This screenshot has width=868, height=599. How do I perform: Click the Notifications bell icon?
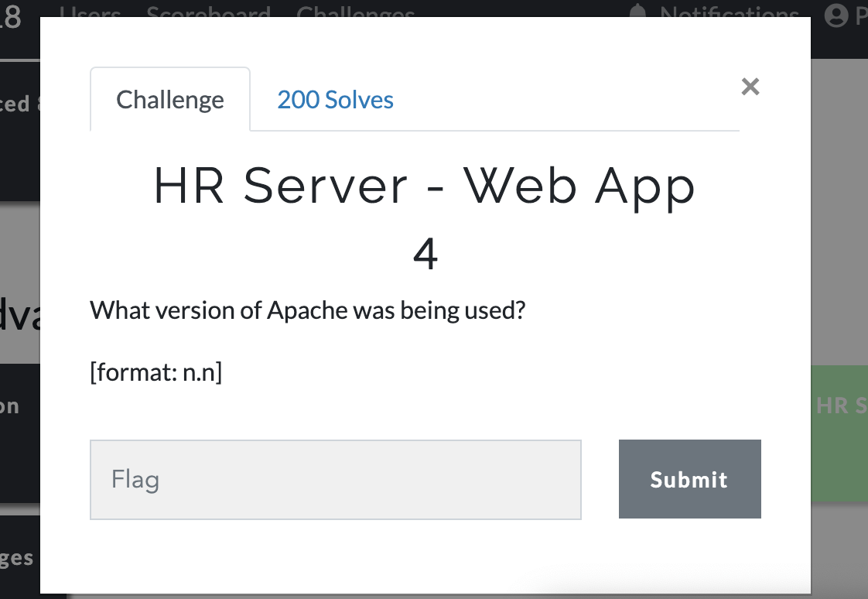pos(637,10)
